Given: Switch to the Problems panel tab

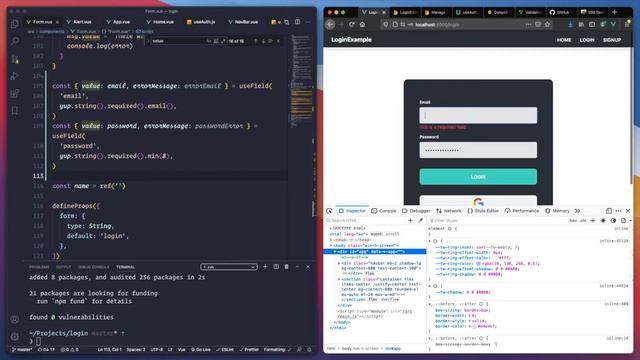Looking at the screenshot, I should point(39,267).
